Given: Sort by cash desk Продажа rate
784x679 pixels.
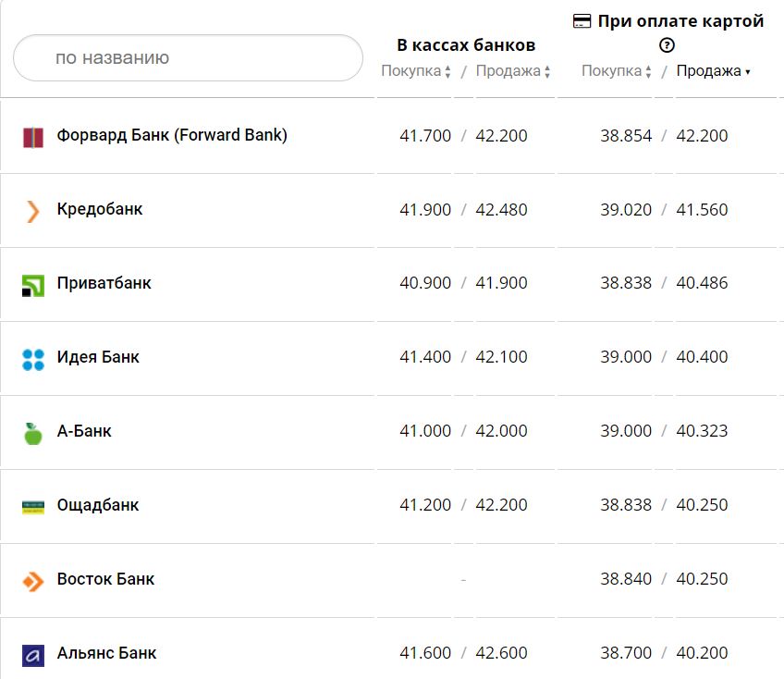Looking at the screenshot, I should point(513,71).
